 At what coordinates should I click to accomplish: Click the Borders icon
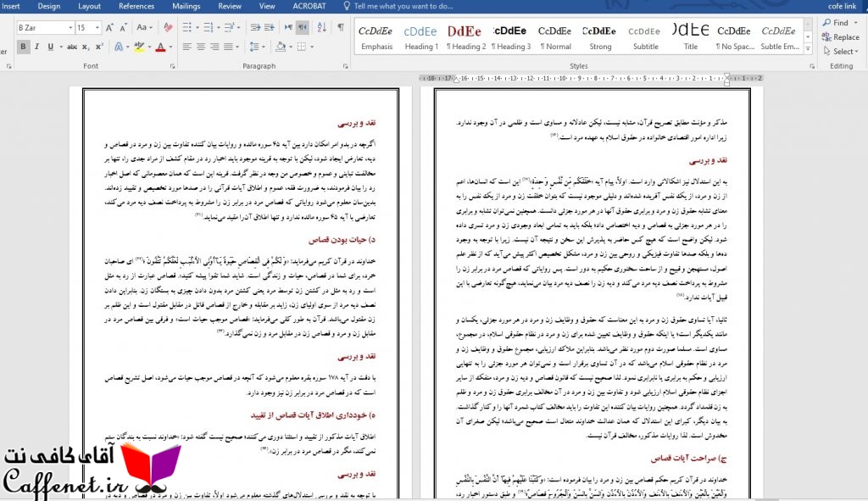point(302,47)
